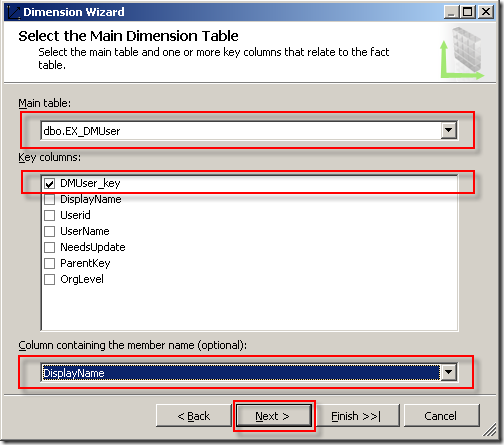The image size is (504, 445).
Task: Expand the member name column dropdown arrow
Action: (449, 372)
